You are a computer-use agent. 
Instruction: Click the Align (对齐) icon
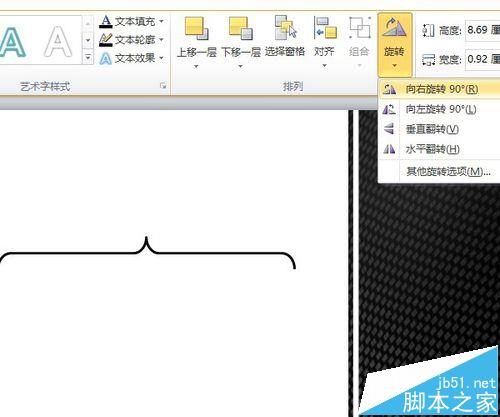[x=325, y=27]
